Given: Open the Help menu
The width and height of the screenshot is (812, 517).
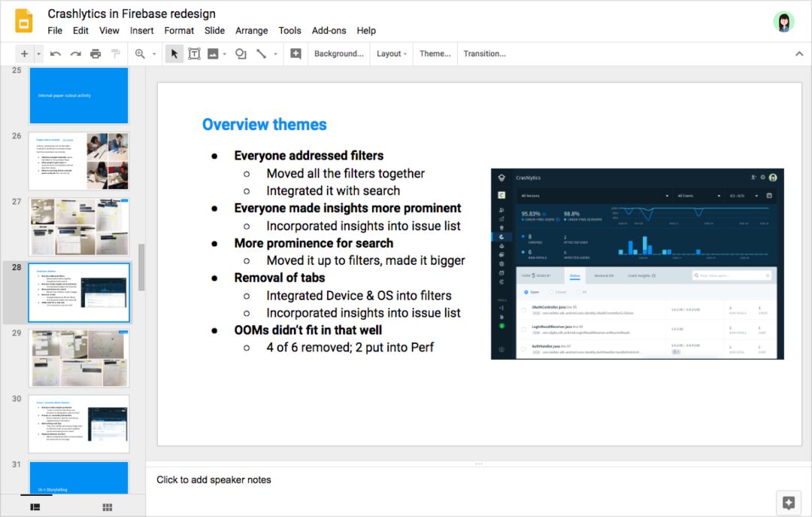Looking at the screenshot, I should point(366,31).
